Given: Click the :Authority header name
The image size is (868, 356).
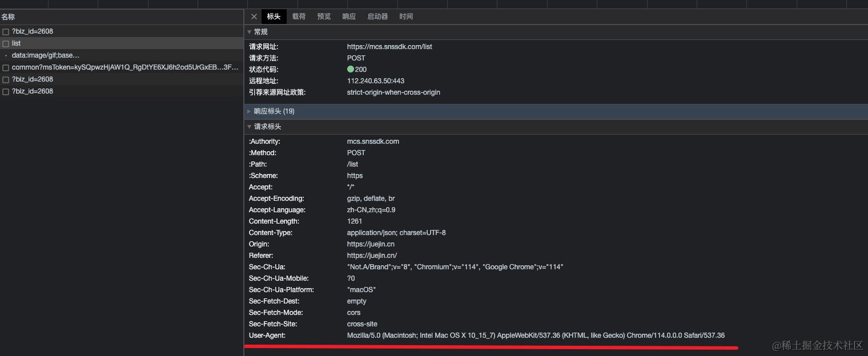Looking at the screenshot, I should pos(264,141).
